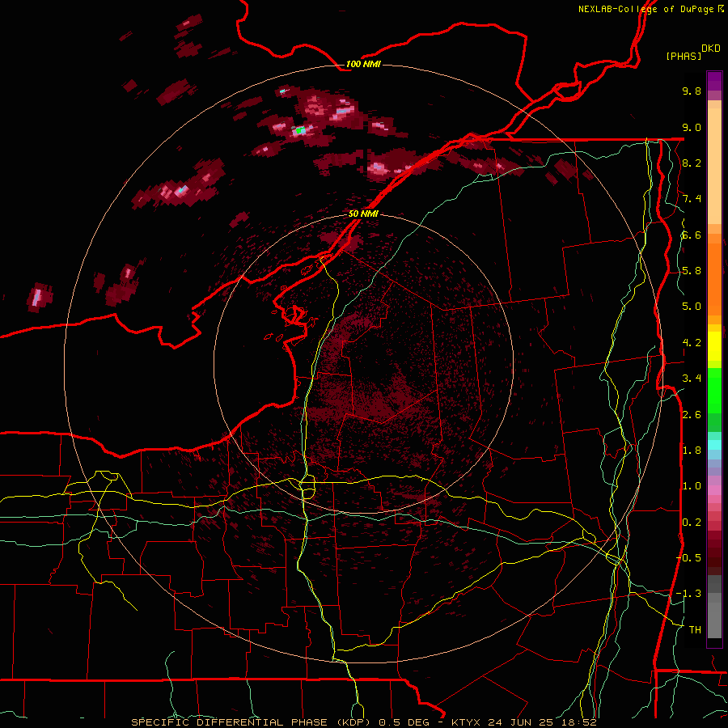The height and width of the screenshot is (728, 728).
Task: Click the 3.4 legend value
Action: point(692,379)
